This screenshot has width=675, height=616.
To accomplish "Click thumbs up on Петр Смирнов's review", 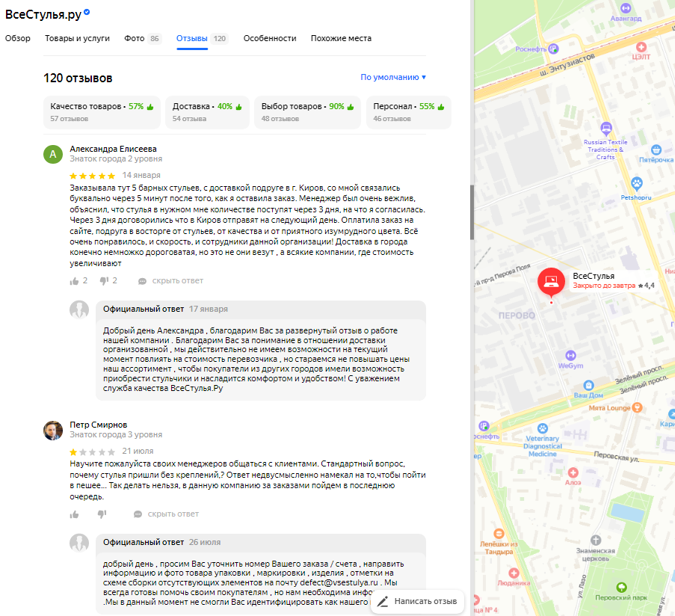I will click(x=75, y=514).
